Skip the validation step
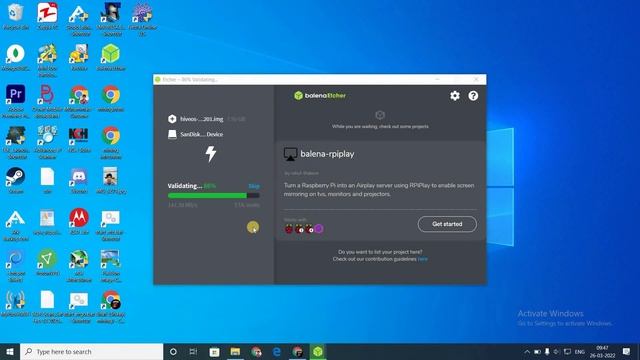This screenshot has height=360, width=640. [x=254, y=186]
